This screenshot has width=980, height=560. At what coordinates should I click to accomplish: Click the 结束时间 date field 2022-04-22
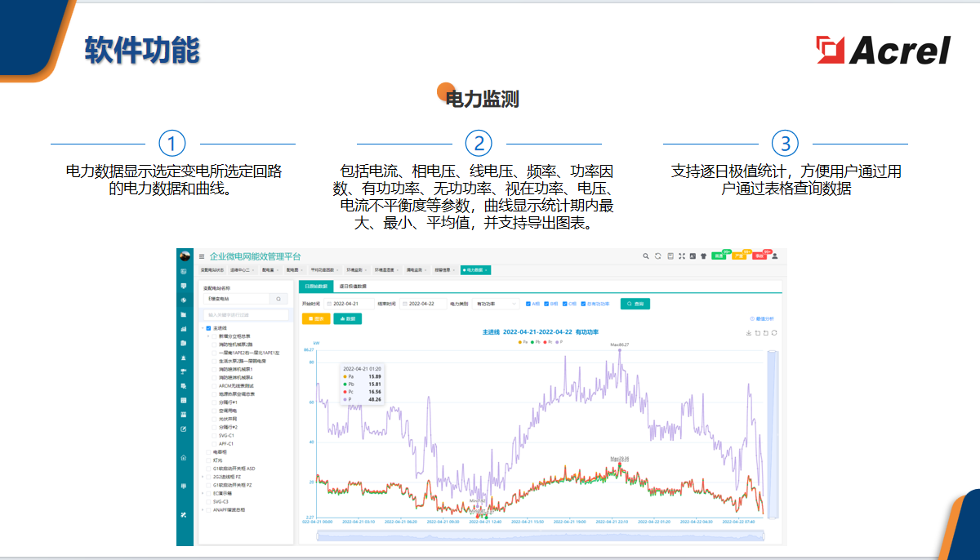(424, 304)
